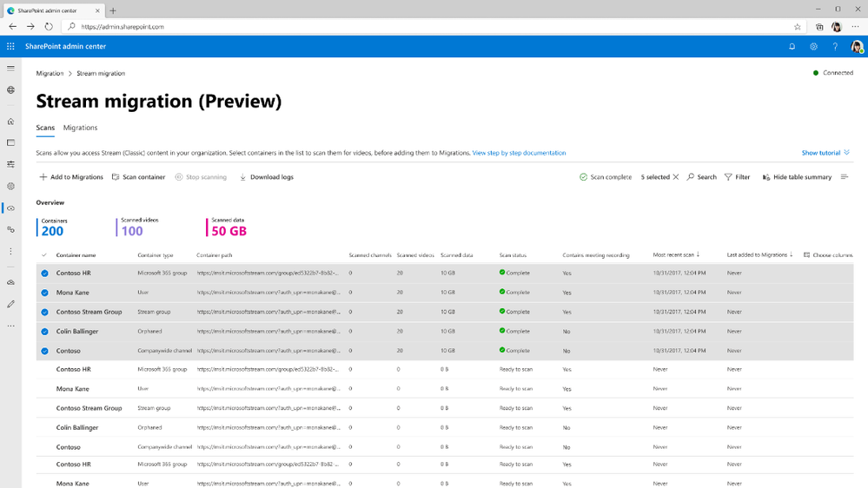Open settings gear in blue header

click(813, 47)
